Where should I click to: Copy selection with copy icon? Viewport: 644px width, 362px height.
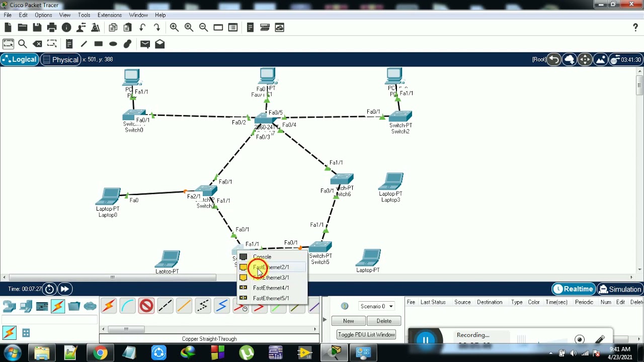click(113, 28)
